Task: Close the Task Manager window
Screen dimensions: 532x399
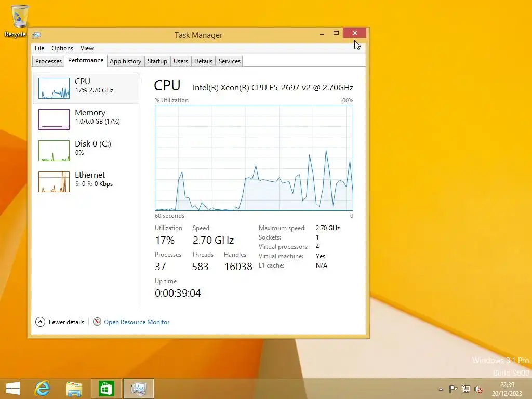Action: (x=354, y=33)
